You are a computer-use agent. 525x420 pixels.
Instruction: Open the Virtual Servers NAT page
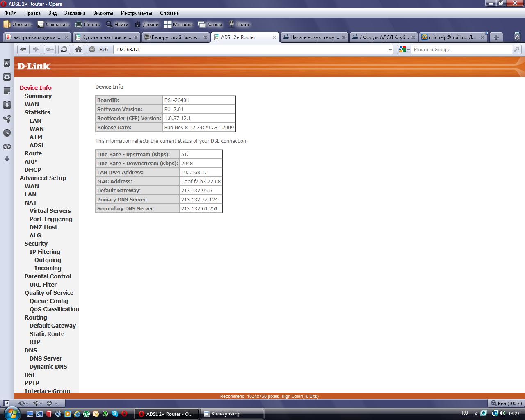[50, 211]
